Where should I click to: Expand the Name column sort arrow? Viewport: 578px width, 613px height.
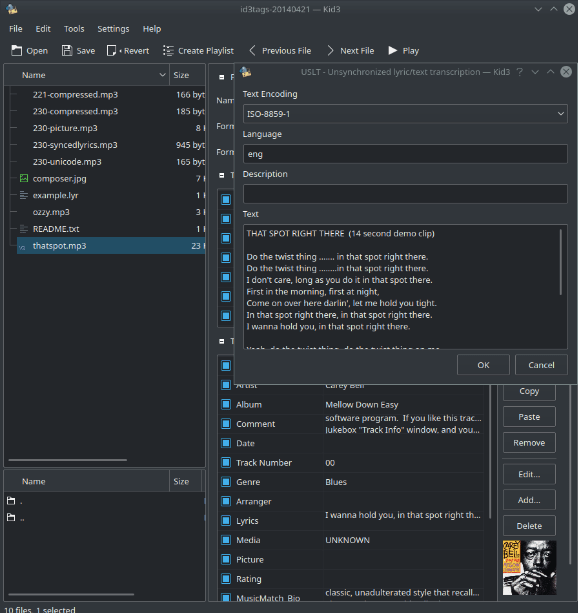(162, 75)
